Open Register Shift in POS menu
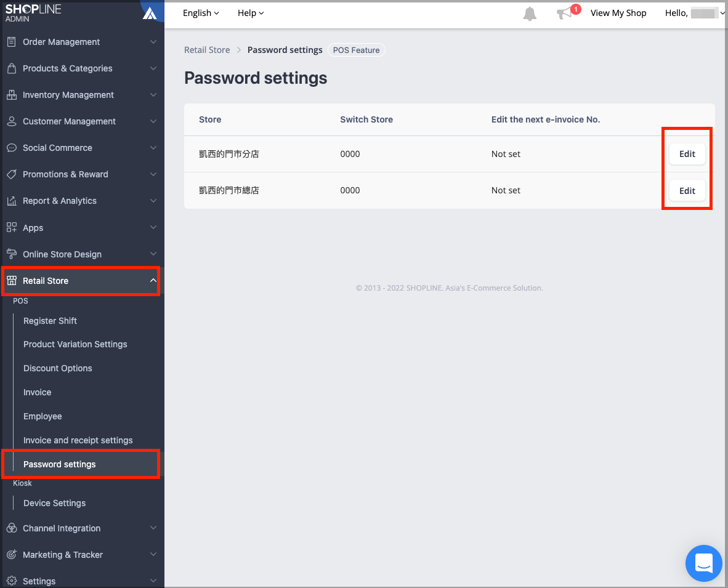 50,321
